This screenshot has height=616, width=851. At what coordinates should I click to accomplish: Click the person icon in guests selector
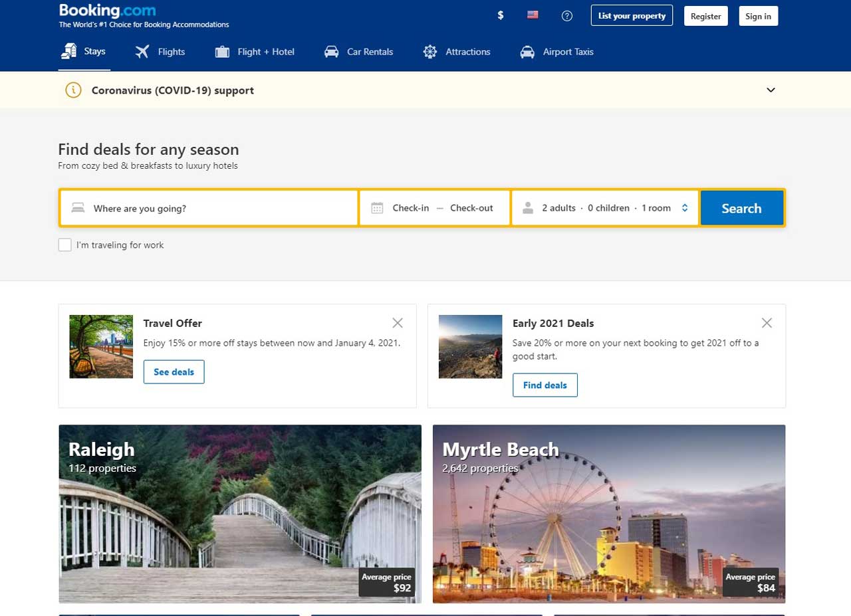click(x=528, y=208)
